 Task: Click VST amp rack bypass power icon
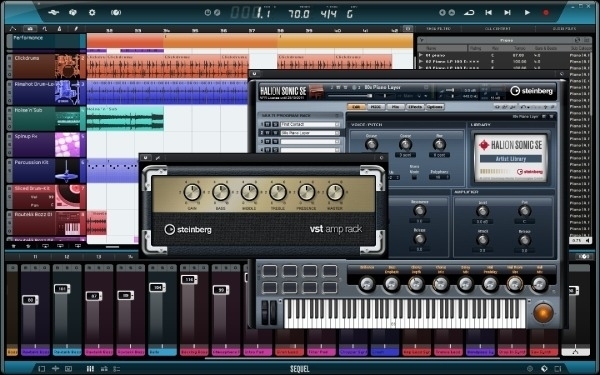click(145, 158)
